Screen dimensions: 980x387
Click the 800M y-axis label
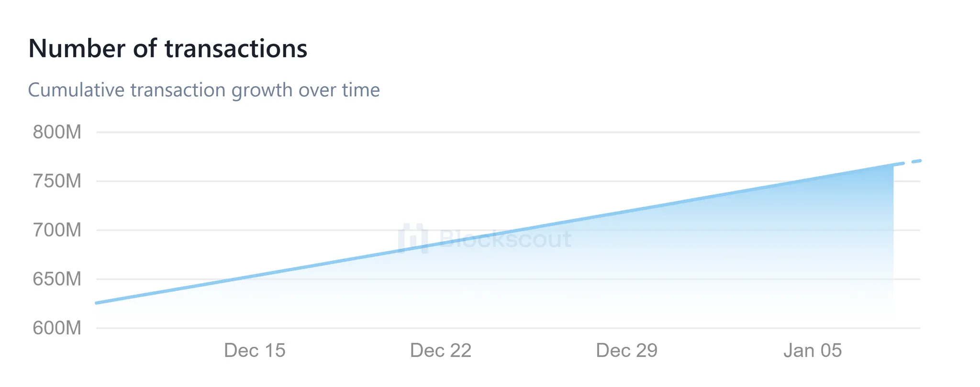point(57,132)
